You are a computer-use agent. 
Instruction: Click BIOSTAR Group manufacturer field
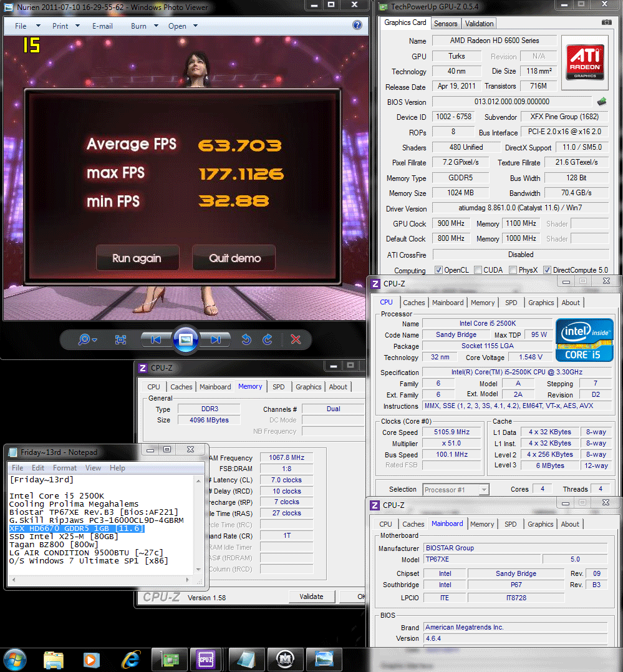click(x=516, y=548)
